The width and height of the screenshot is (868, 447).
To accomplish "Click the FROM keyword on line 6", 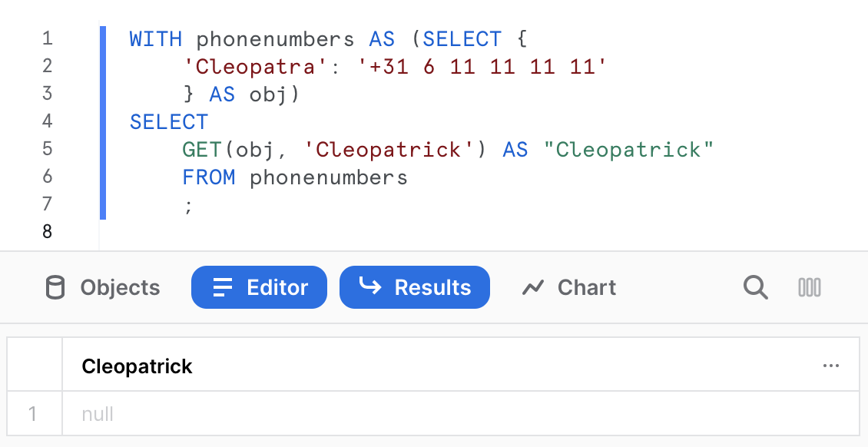I will coord(208,177).
